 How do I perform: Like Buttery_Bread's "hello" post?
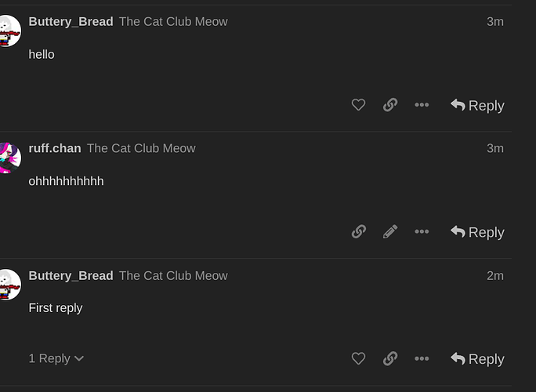(x=358, y=105)
